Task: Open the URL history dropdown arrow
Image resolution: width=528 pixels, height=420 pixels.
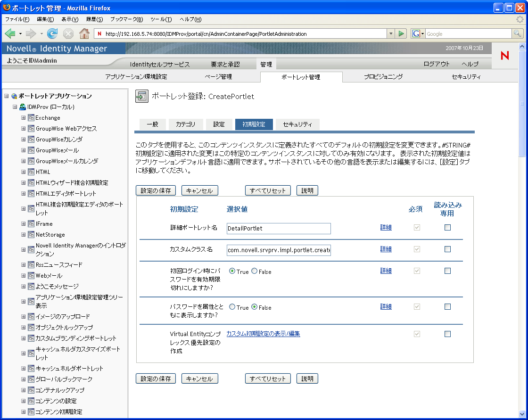Action: tap(391, 33)
